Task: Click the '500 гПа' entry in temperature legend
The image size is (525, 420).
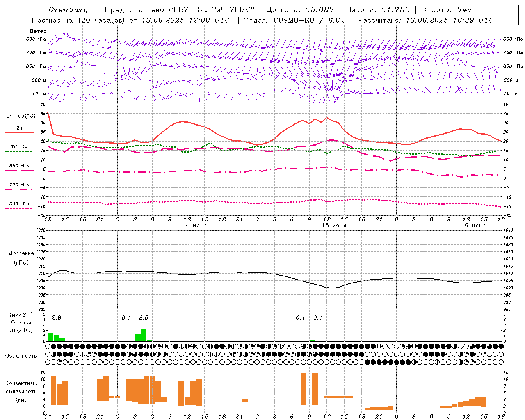Action: (19, 204)
